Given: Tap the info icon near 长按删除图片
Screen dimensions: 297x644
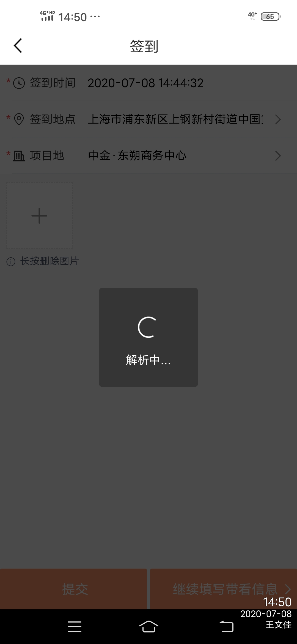Looking at the screenshot, I should pos(11,261).
